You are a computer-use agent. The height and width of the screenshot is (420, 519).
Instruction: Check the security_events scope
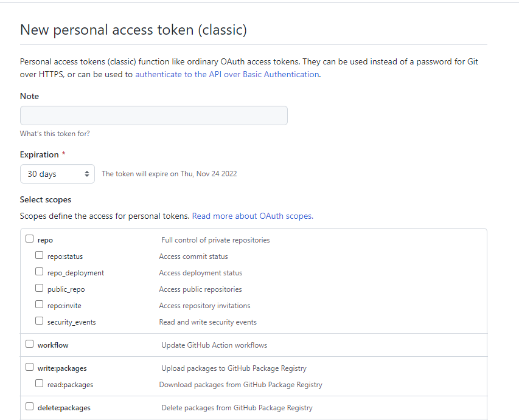pos(40,321)
